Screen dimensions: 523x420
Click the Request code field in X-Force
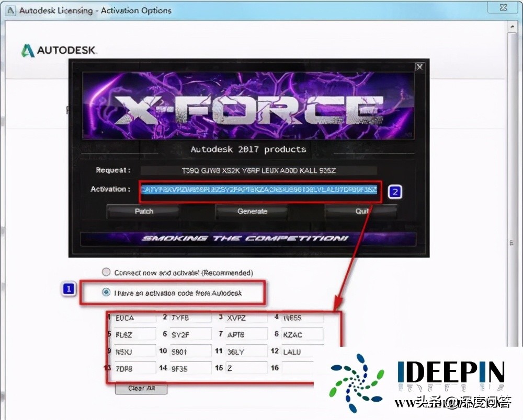click(258, 170)
